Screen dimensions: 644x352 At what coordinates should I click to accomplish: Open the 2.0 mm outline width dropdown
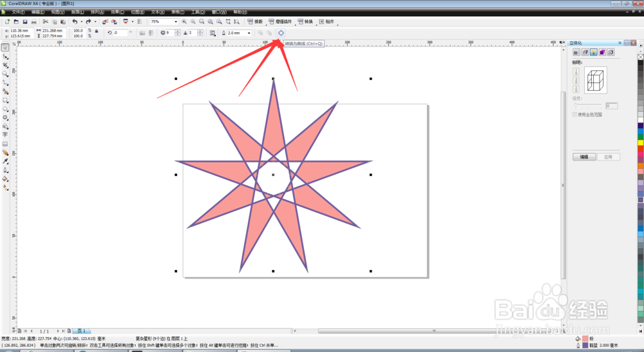(249, 33)
